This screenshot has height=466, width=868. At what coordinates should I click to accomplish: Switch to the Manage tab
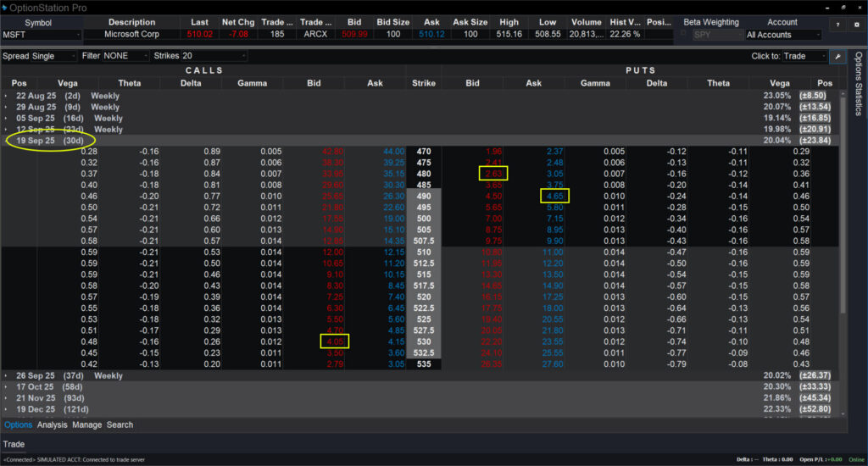(x=86, y=424)
